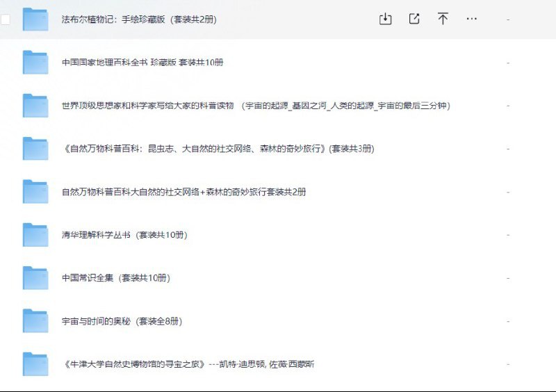Open the 中国国家地理百科全书 folder icon
The image size is (556, 392).
[x=35, y=63]
